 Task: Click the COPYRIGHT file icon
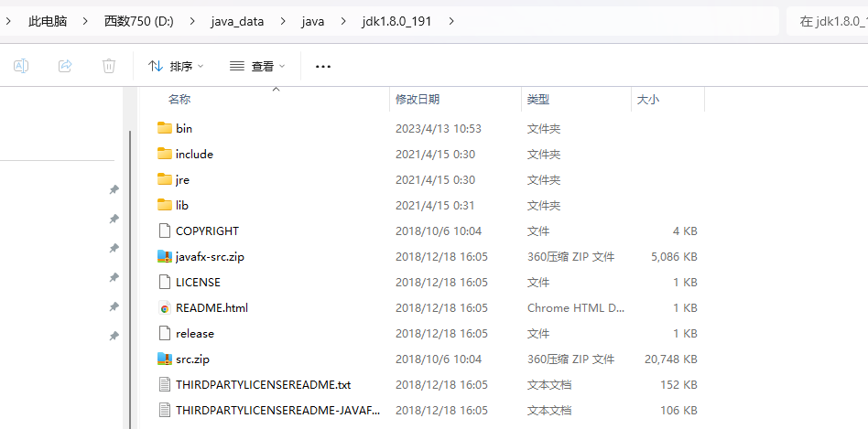[165, 231]
